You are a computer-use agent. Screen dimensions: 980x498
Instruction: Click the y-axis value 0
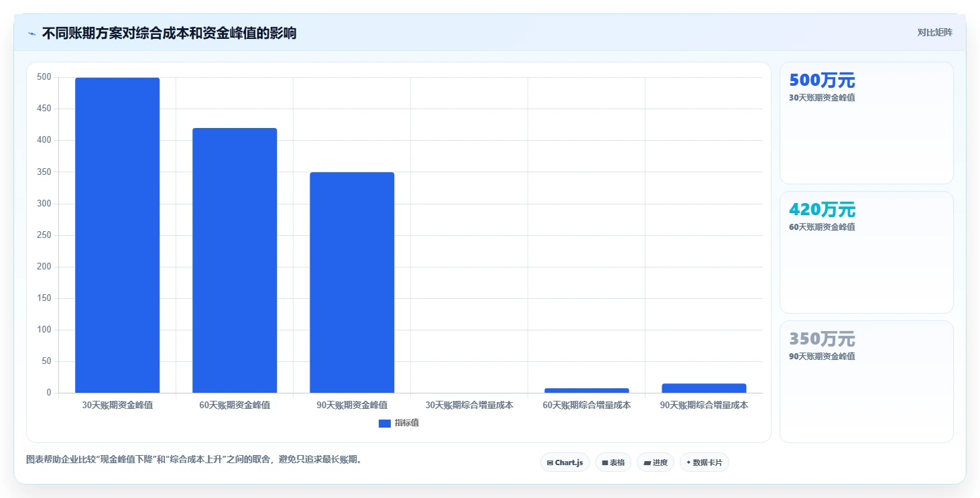coord(49,393)
